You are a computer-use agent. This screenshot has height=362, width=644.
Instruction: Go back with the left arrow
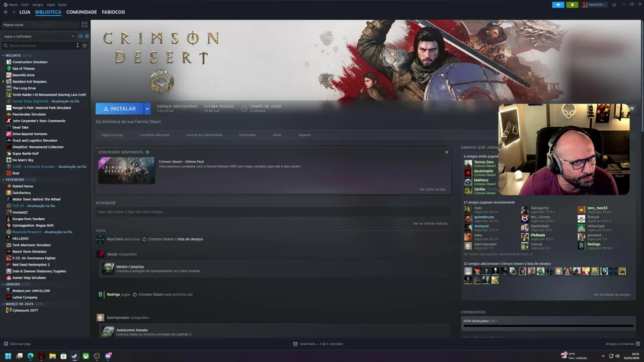(6, 12)
